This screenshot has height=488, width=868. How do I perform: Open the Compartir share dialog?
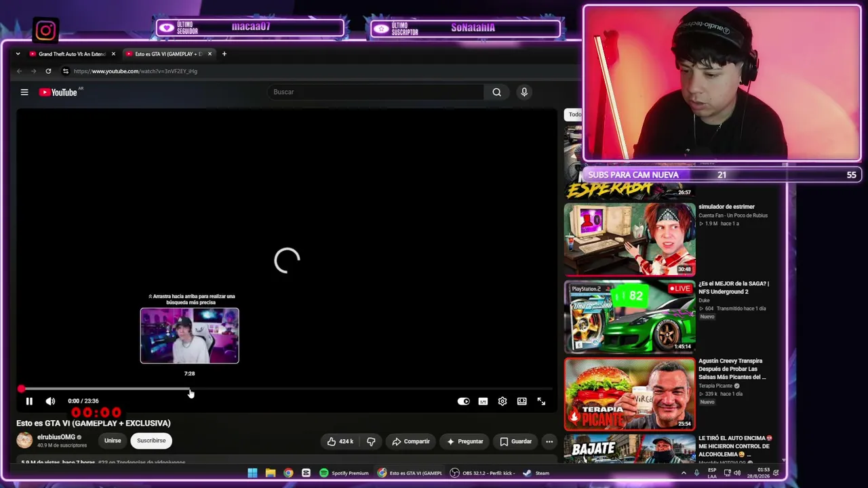click(411, 441)
